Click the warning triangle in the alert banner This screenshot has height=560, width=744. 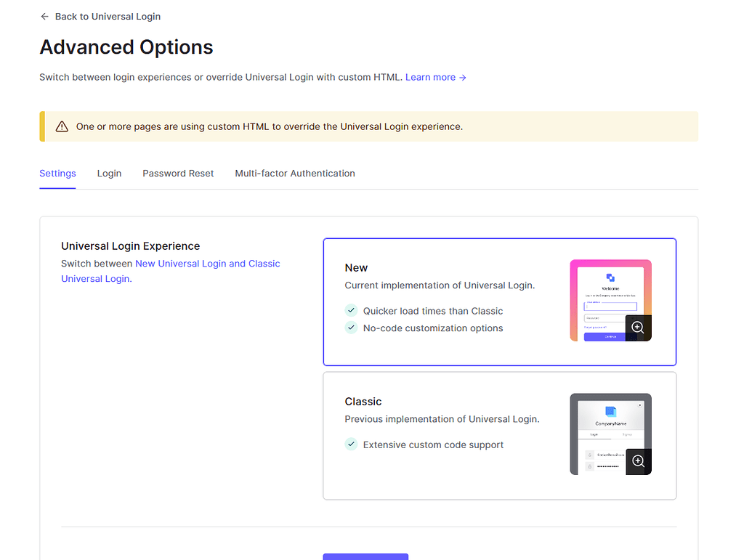click(62, 126)
